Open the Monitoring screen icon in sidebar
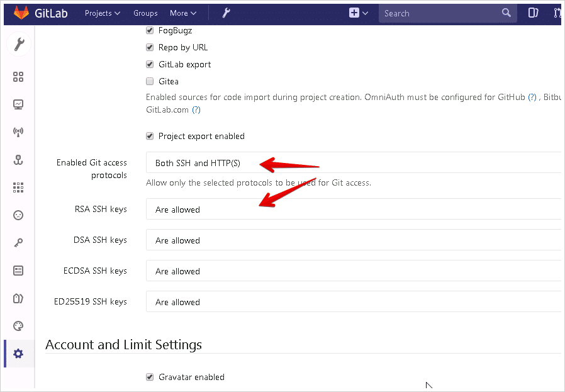This screenshot has width=565, height=392. (x=18, y=104)
